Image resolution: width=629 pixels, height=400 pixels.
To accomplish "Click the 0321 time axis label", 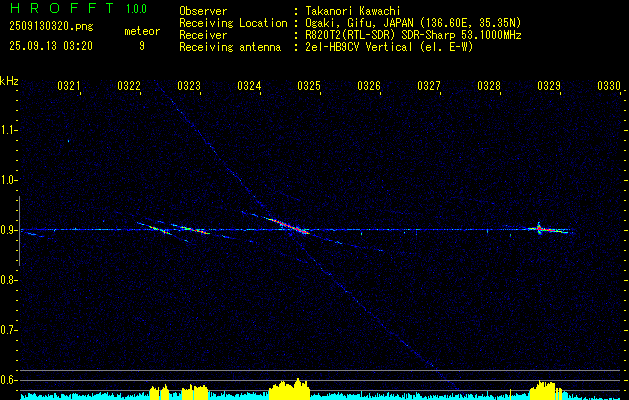I will click(69, 85).
